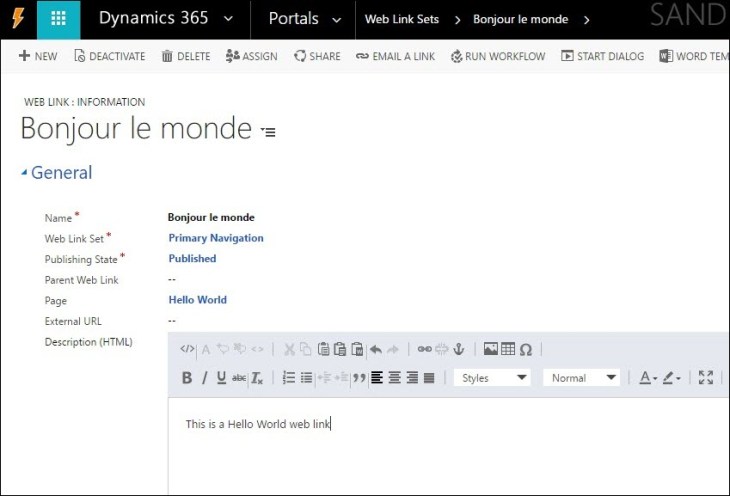Click ASSIGN command
This screenshot has height=496, width=730.
point(251,56)
